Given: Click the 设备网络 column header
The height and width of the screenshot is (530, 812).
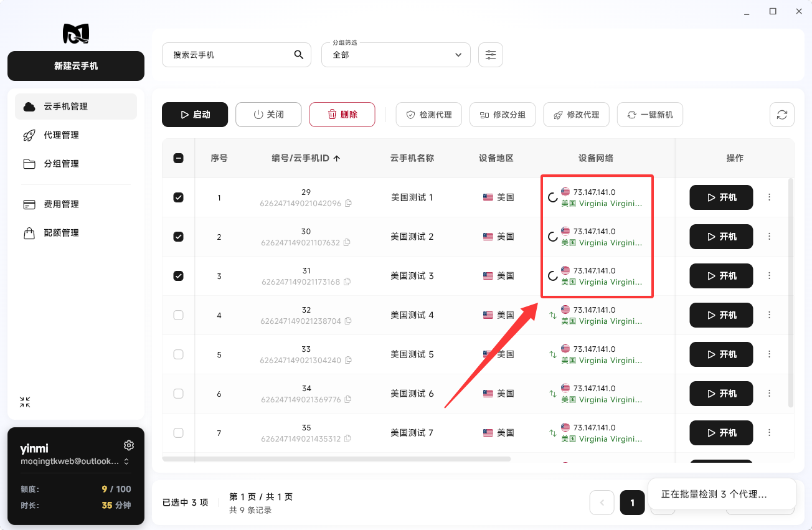Looking at the screenshot, I should pyautogui.click(x=596, y=158).
